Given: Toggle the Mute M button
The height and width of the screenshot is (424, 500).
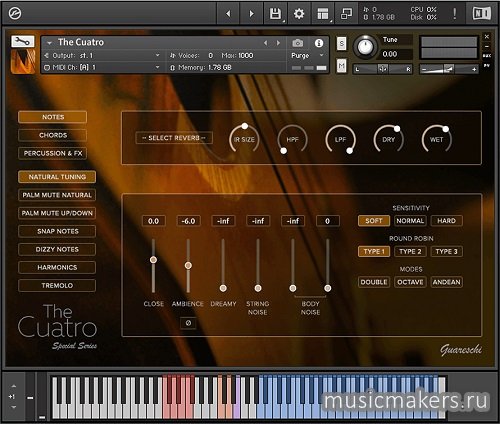Looking at the screenshot, I should click(341, 66).
